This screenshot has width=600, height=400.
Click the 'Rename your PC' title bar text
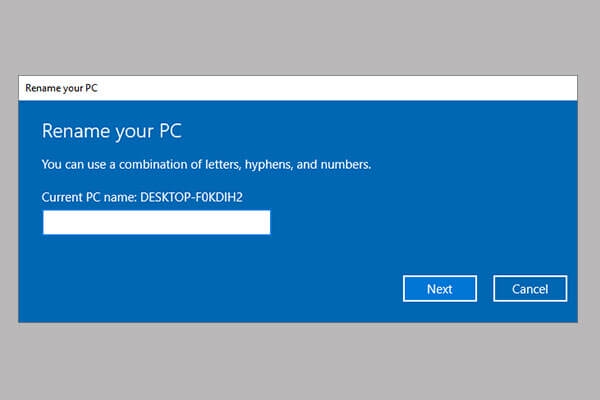pyautogui.click(x=61, y=88)
